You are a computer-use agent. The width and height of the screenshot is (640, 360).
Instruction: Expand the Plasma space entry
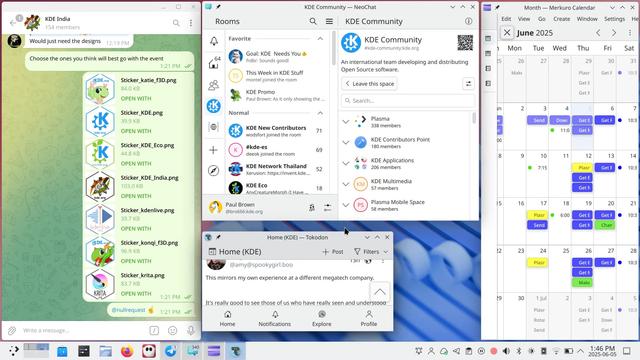[x=346, y=122]
